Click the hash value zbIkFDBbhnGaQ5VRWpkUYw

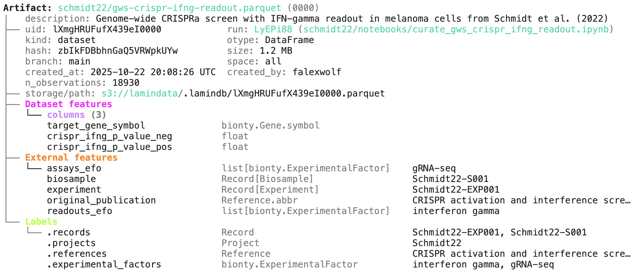(118, 51)
